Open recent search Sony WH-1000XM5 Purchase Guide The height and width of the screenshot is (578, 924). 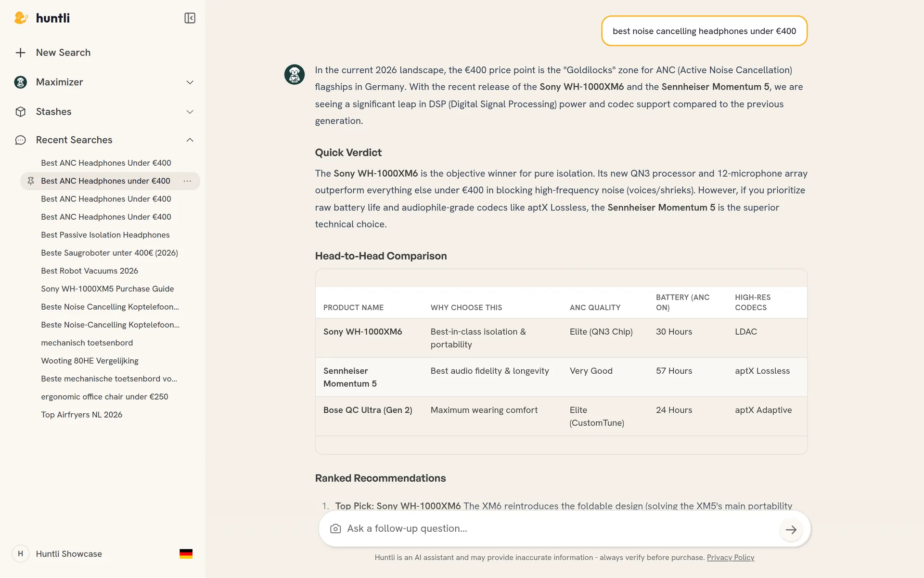pos(107,289)
